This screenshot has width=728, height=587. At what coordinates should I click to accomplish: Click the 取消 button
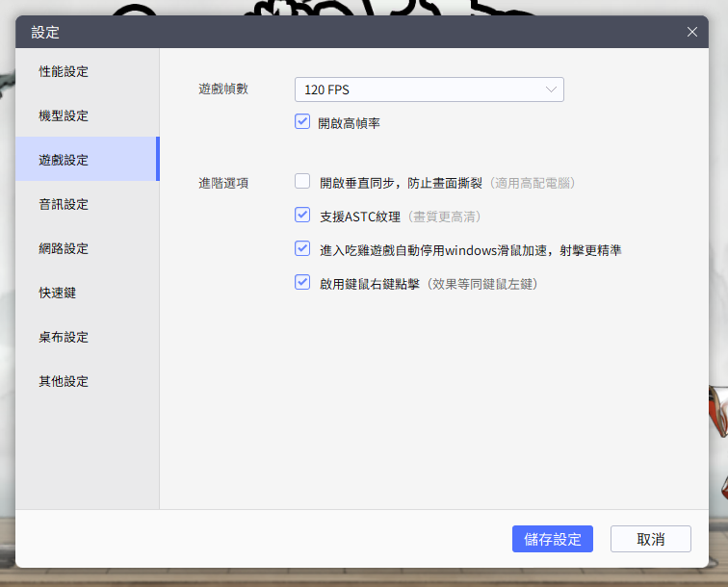pyautogui.click(x=650, y=539)
